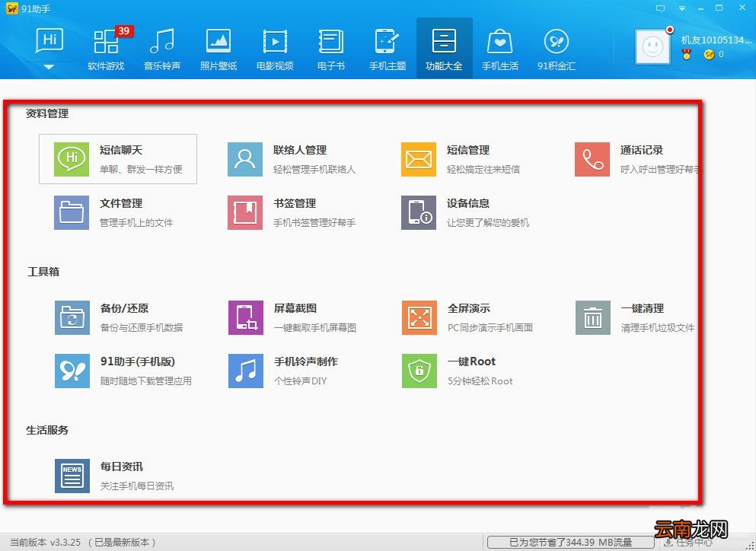756x551 pixels.
Task: Open 手机铃声制作 ringtone maker icon
Action: tap(246, 371)
